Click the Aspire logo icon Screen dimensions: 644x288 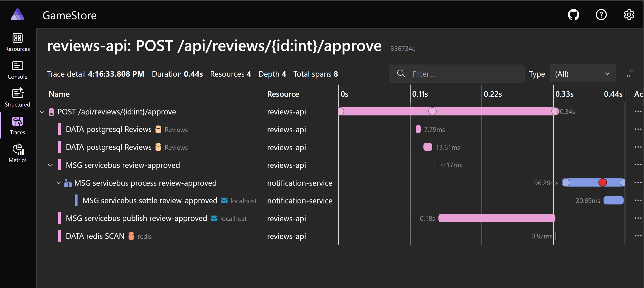(x=17, y=14)
